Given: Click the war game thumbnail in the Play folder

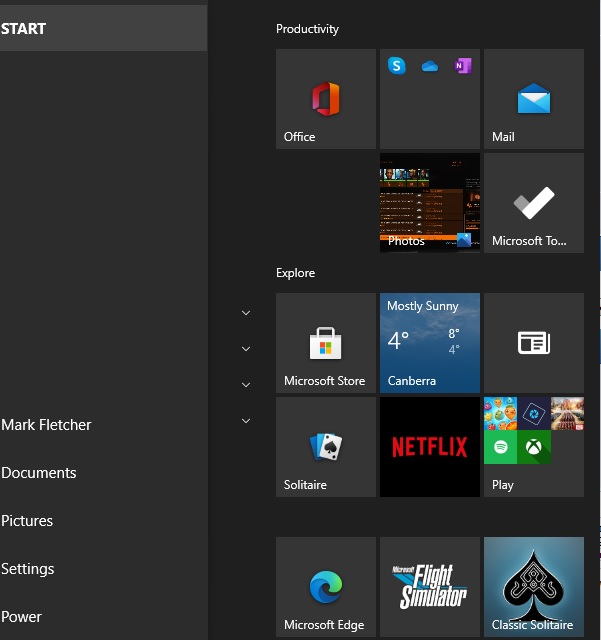Looking at the screenshot, I should (567, 413).
